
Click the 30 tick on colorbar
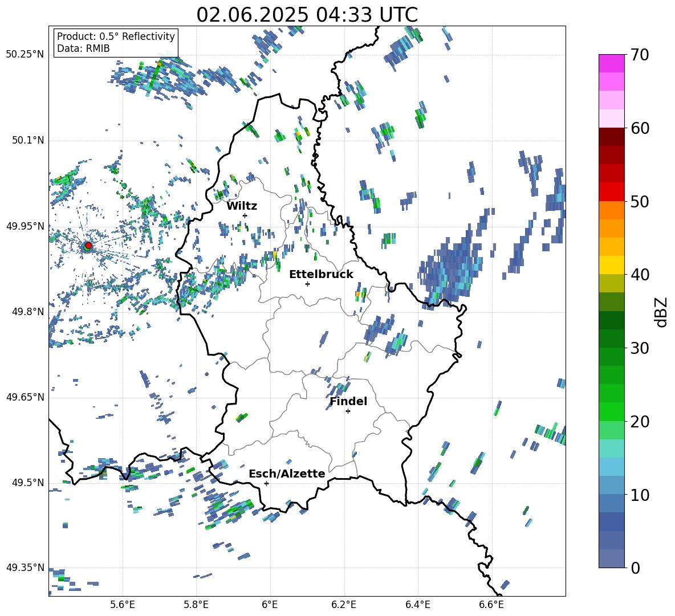pyautogui.click(x=639, y=348)
